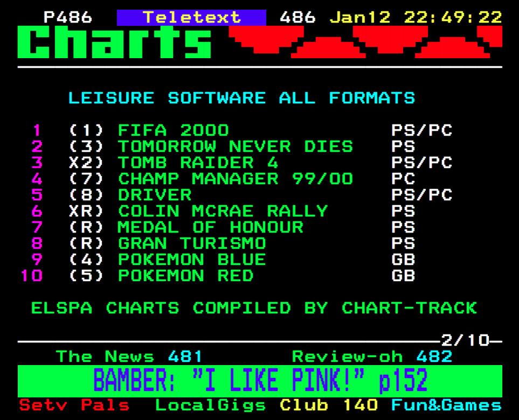This screenshot has height=420, width=519.
Task: Click the PS format for TOMORROW NEVER DIES
Action: click(x=403, y=146)
